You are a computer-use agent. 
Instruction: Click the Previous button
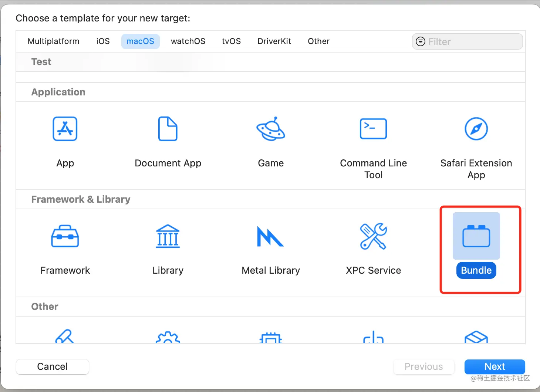(424, 366)
